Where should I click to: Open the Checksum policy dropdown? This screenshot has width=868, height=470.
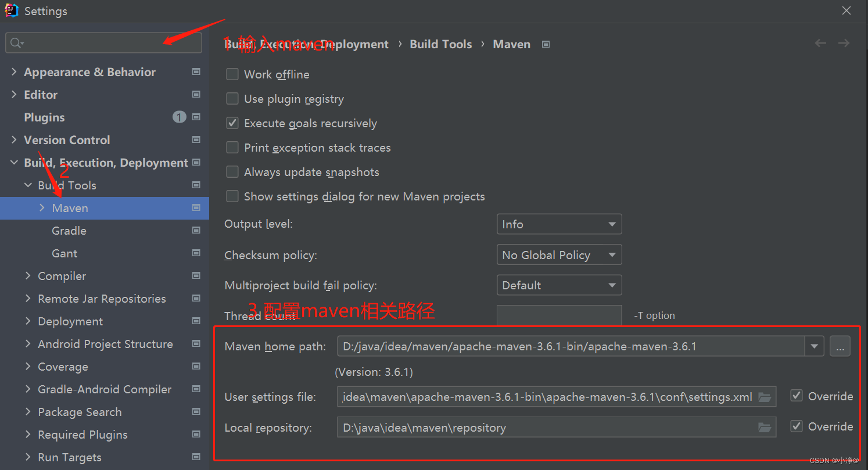(559, 255)
